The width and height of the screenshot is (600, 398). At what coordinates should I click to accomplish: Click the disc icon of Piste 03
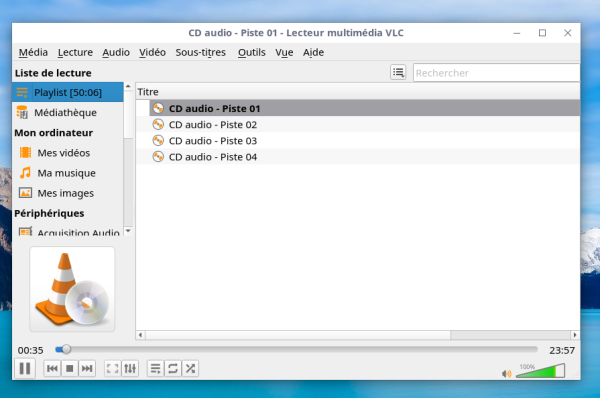(158, 140)
